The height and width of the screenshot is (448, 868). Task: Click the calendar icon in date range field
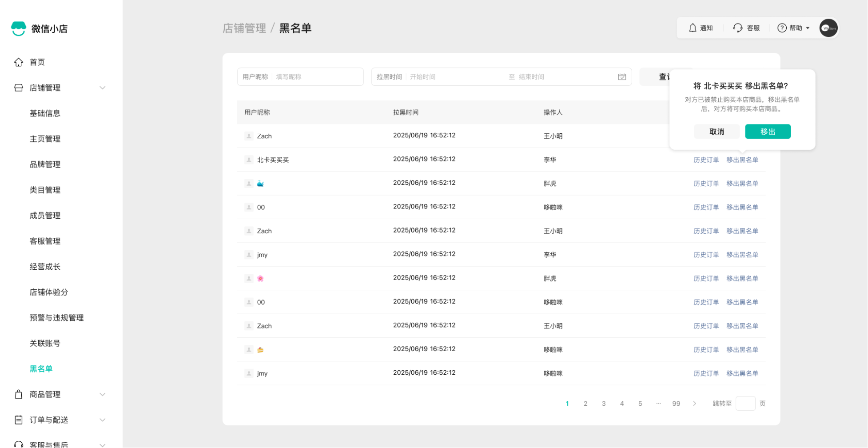click(621, 77)
